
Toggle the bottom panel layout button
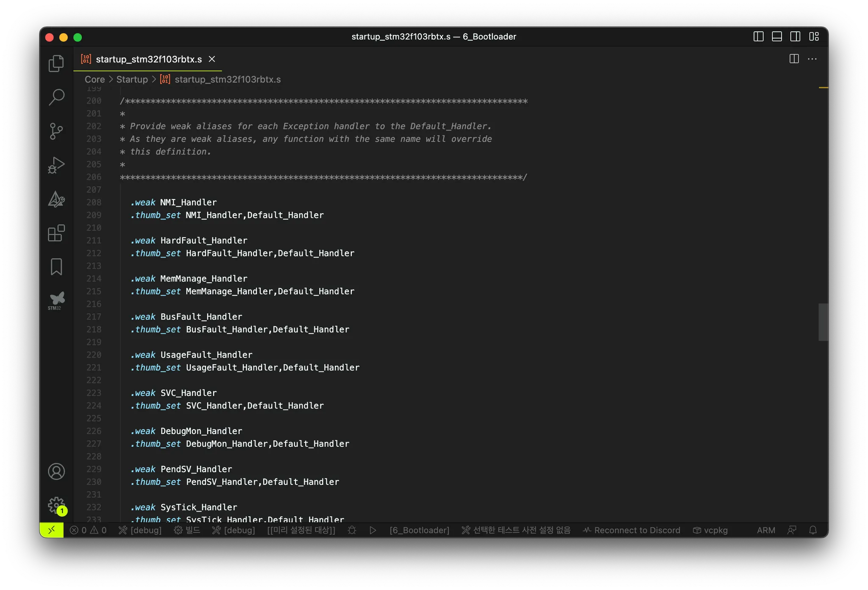click(x=777, y=37)
